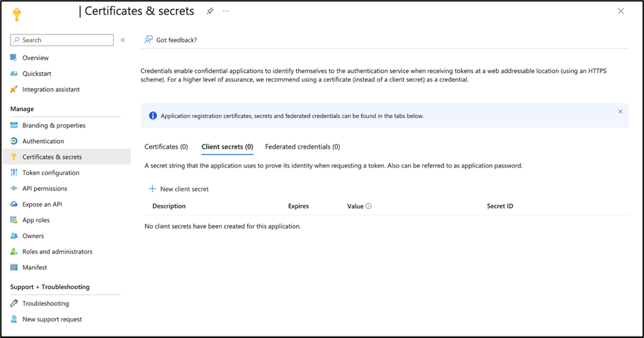Open Quickstart in the sidebar
The width and height of the screenshot is (644, 338).
(37, 74)
